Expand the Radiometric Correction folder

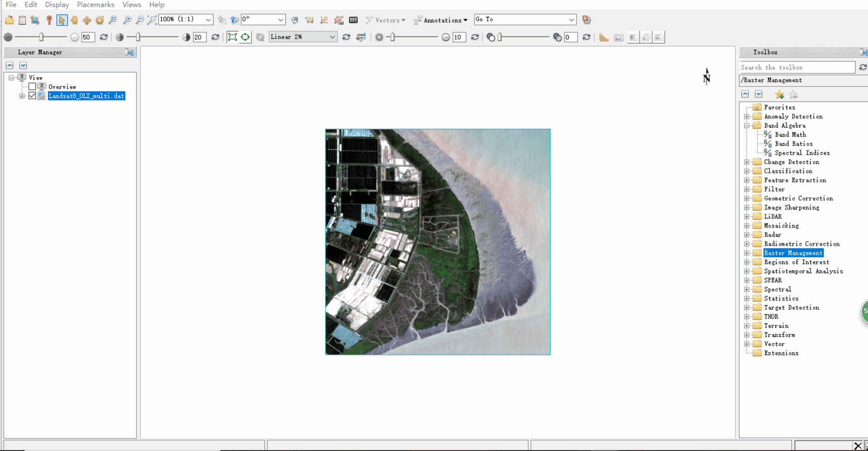(x=747, y=244)
